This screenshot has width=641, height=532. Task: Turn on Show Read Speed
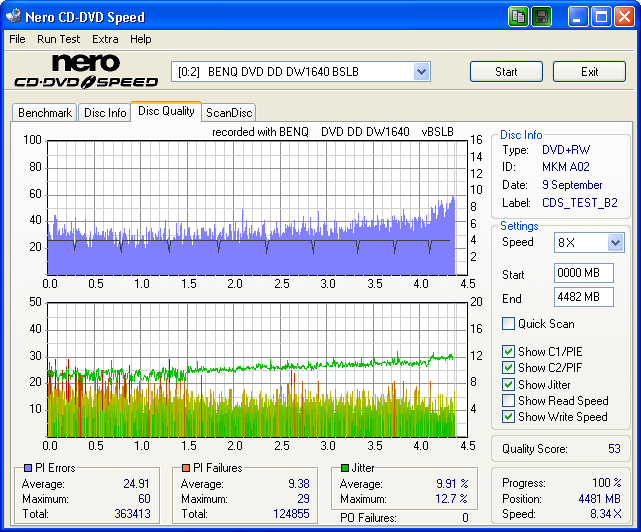tap(509, 401)
